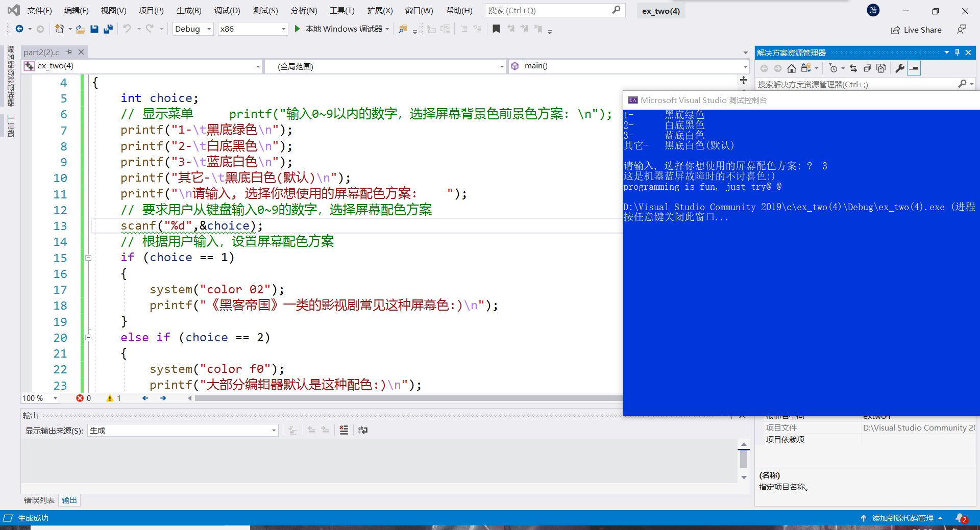
Task: Switch to the 错误列表 error list tab
Action: coord(39,500)
